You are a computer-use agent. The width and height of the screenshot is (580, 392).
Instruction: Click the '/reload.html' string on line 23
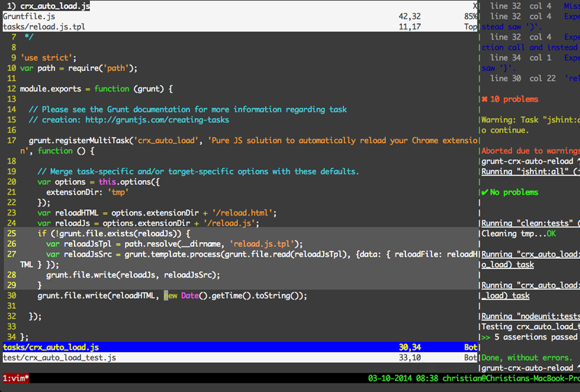click(x=242, y=213)
